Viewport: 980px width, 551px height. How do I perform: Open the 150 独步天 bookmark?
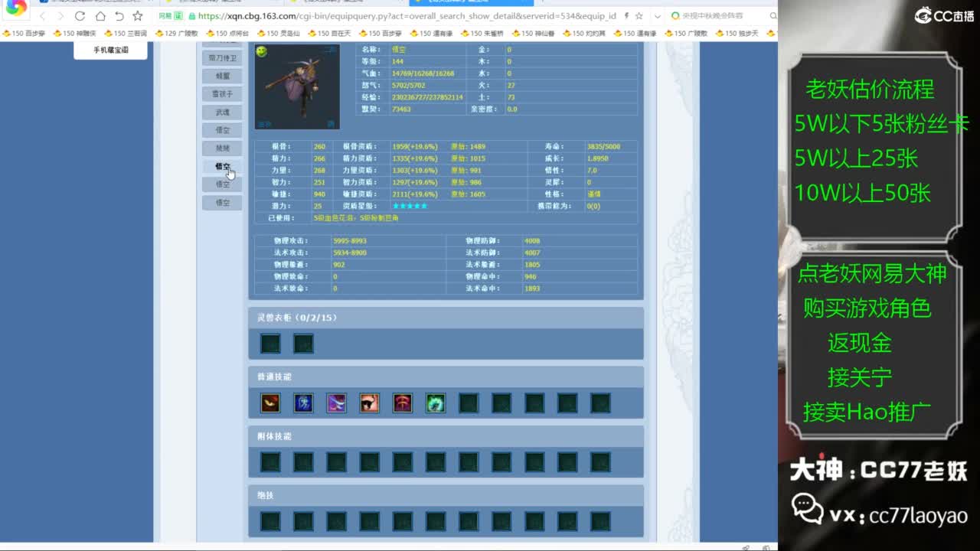point(737,34)
